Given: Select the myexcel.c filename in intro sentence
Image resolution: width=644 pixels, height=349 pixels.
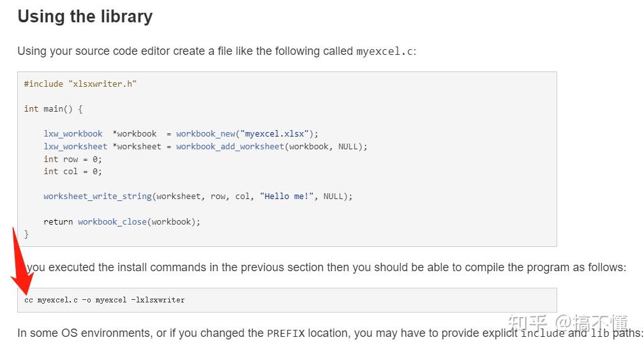Looking at the screenshot, I should [x=384, y=52].
